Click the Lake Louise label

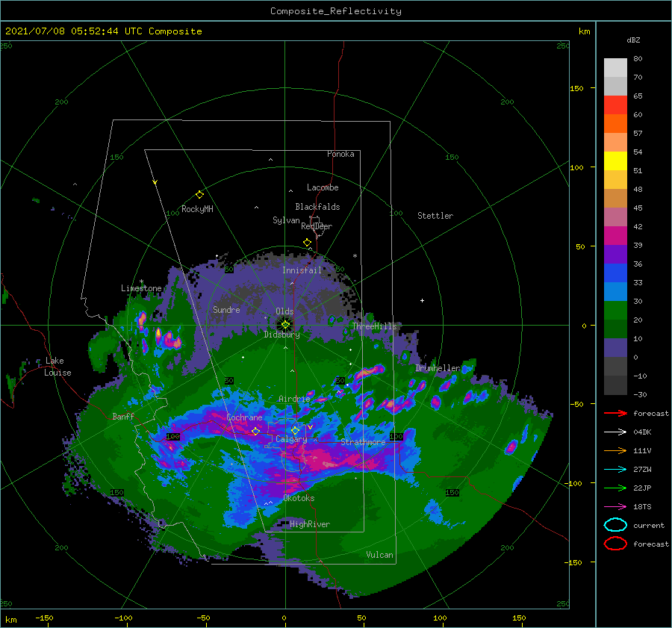coord(57,367)
